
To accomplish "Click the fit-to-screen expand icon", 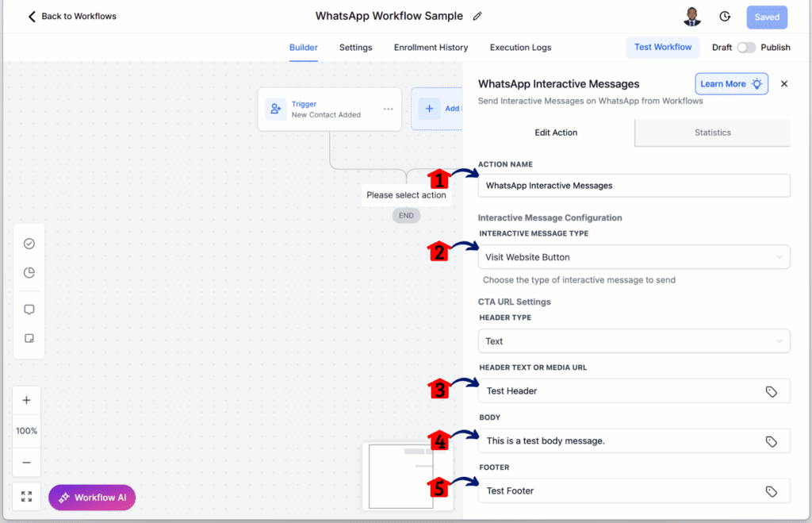I will click(26, 497).
